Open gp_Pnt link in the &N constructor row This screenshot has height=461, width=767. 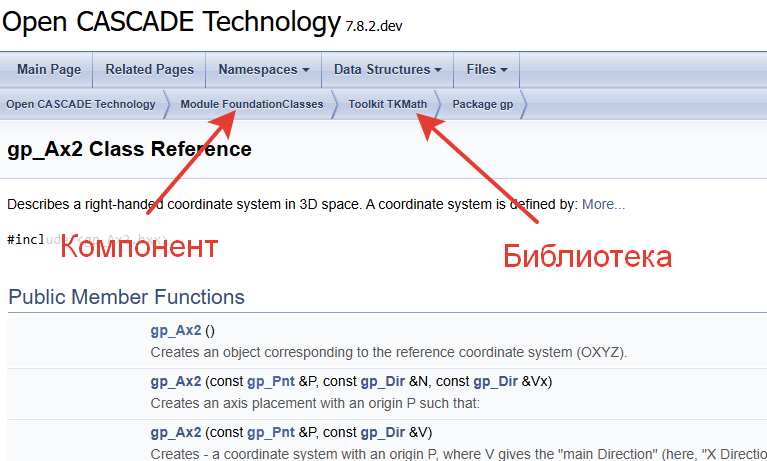(271, 382)
